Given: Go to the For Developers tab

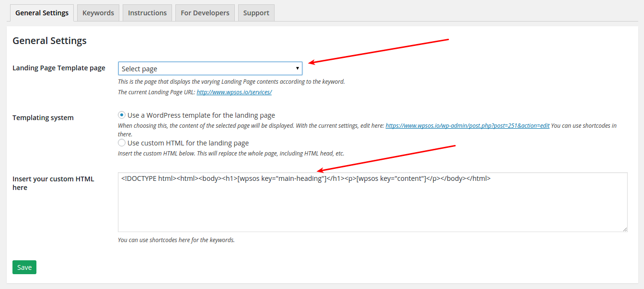Looking at the screenshot, I should [x=205, y=13].
